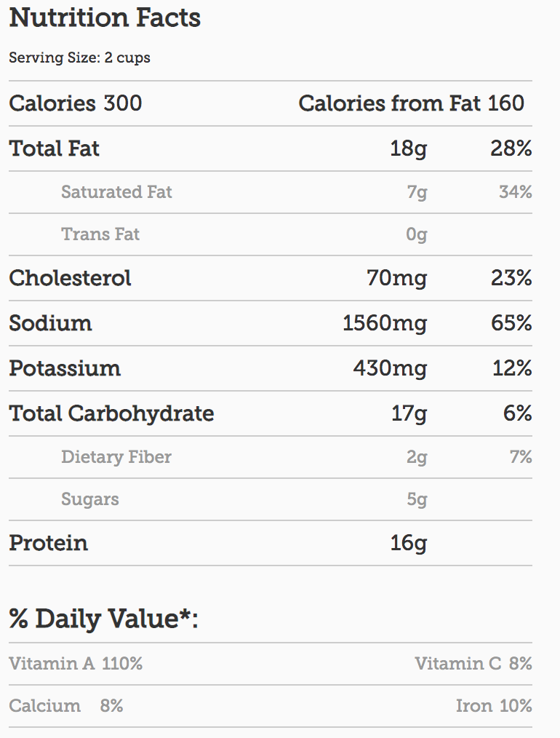The image size is (560, 738).
Task: Click the 70mg cholesterol amount
Action: (x=397, y=278)
